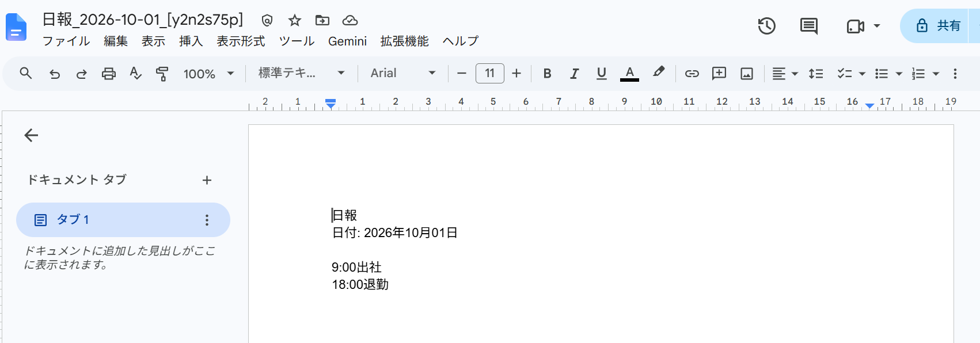
Task: Click the 共有 share button
Action: click(939, 26)
